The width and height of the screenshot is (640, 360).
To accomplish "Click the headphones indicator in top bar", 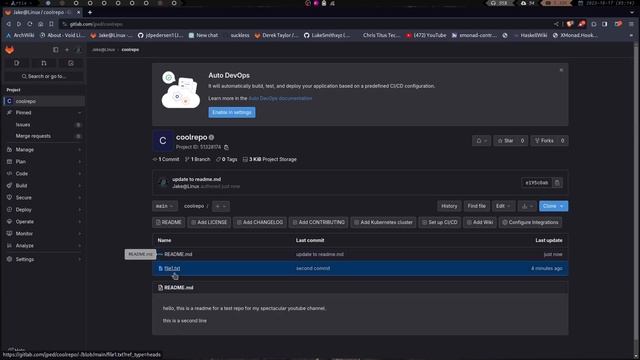I will coord(500,3).
